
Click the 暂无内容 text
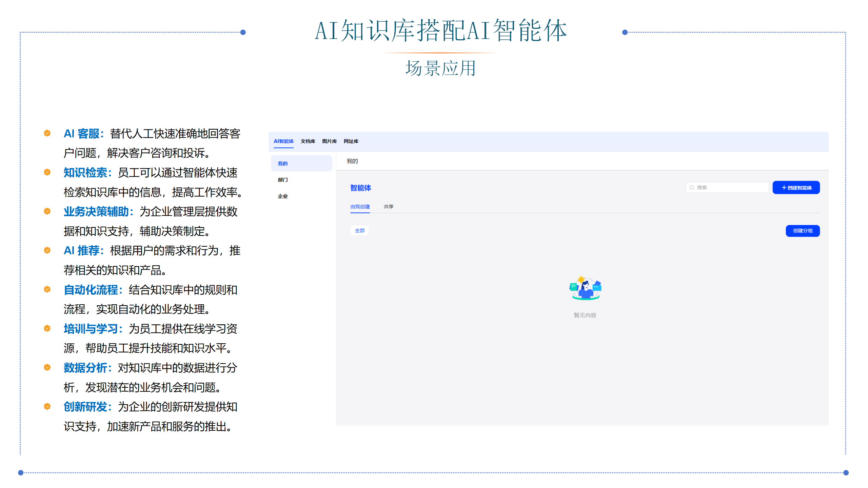point(585,315)
